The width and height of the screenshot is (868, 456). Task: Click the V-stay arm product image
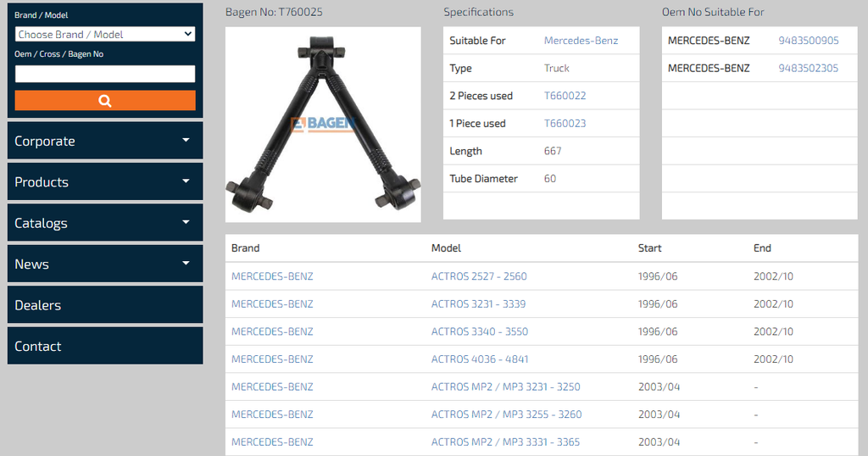pos(323,125)
